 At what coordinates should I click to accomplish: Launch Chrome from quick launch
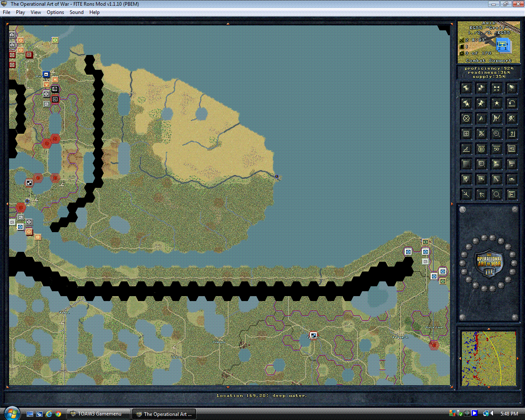tap(58, 414)
